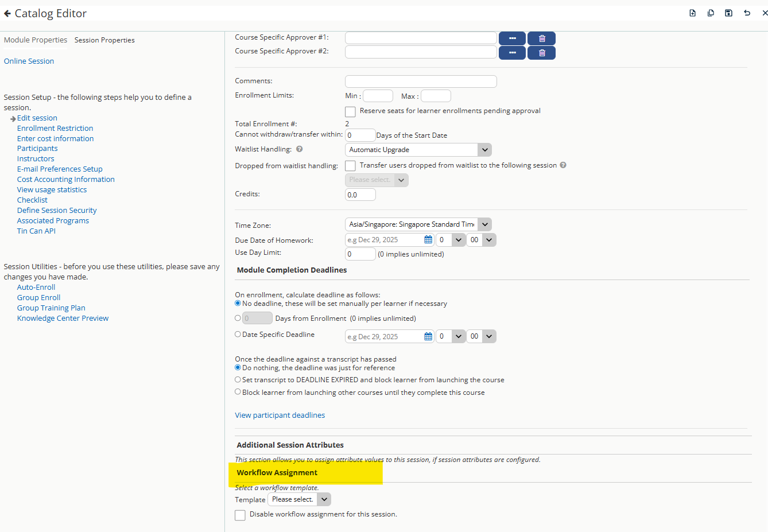Check Transfer users dropped from waitlist
768x532 pixels.
point(350,166)
